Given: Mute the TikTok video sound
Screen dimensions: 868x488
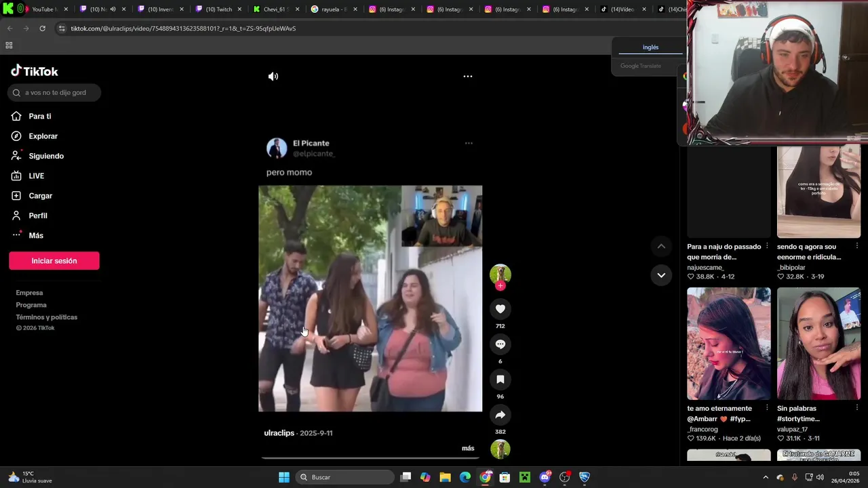Looking at the screenshot, I should click(x=273, y=77).
